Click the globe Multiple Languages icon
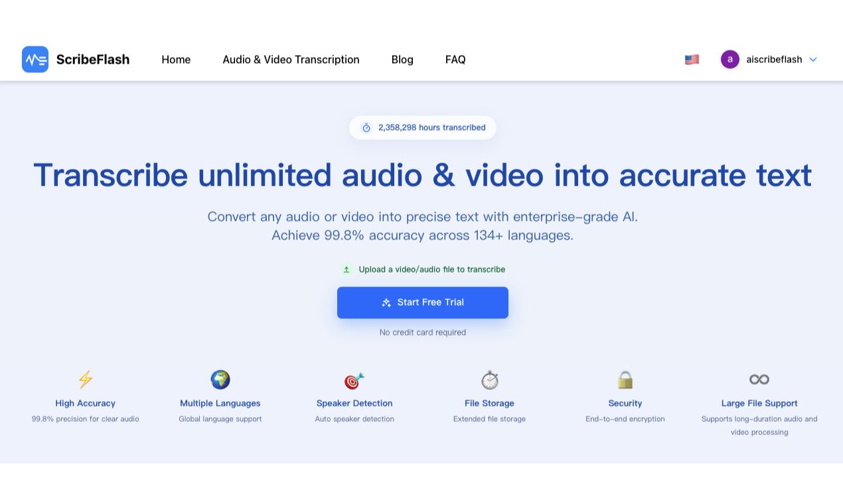 220,379
